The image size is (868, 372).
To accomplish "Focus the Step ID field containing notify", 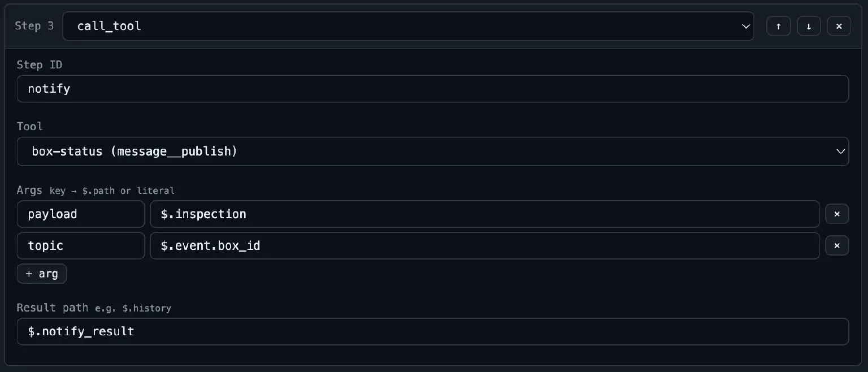I will pos(433,89).
